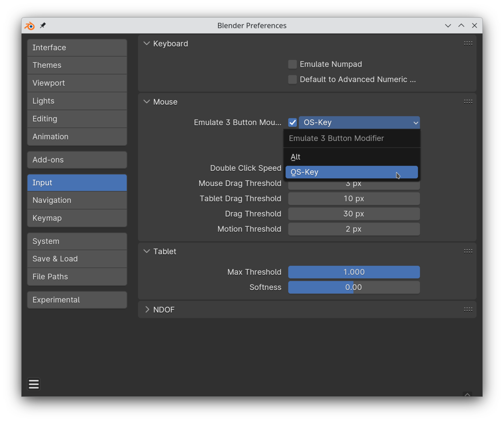Open the Lights preferences tab

click(x=77, y=101)
